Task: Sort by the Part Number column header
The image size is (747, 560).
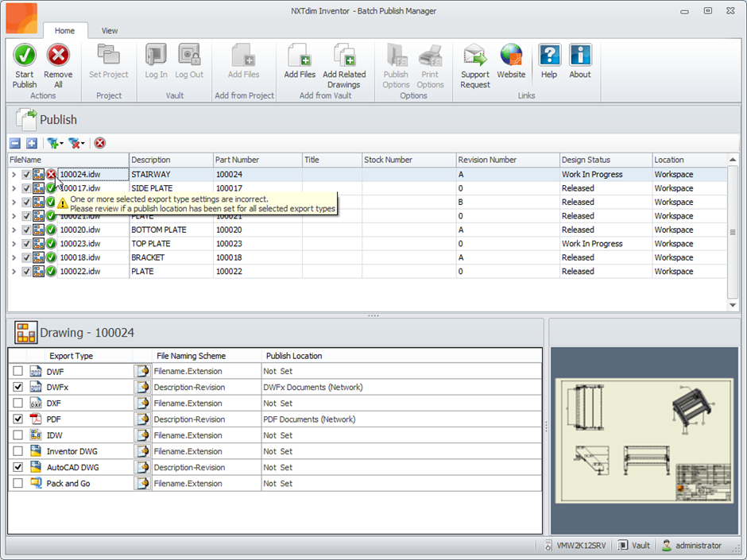Action: click(257, 160)
